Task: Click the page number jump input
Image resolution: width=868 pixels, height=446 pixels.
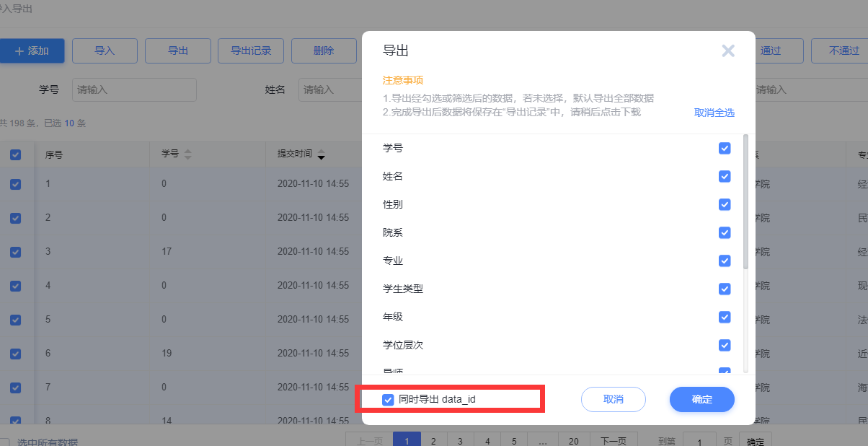Action: [x=699, y=441]
